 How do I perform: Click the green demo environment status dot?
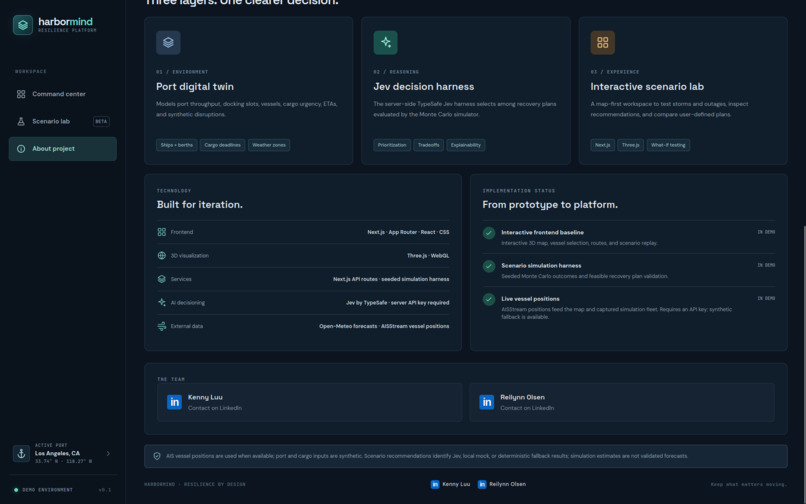click(x=16, y=490)
